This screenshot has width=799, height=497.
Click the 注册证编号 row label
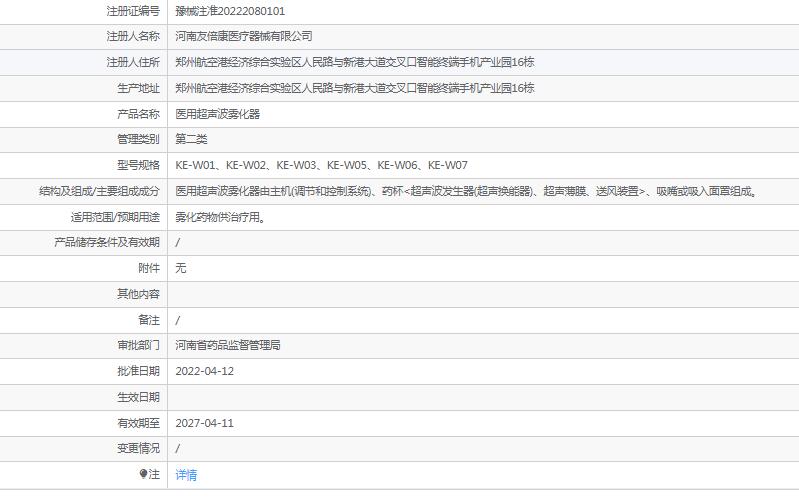133,11
